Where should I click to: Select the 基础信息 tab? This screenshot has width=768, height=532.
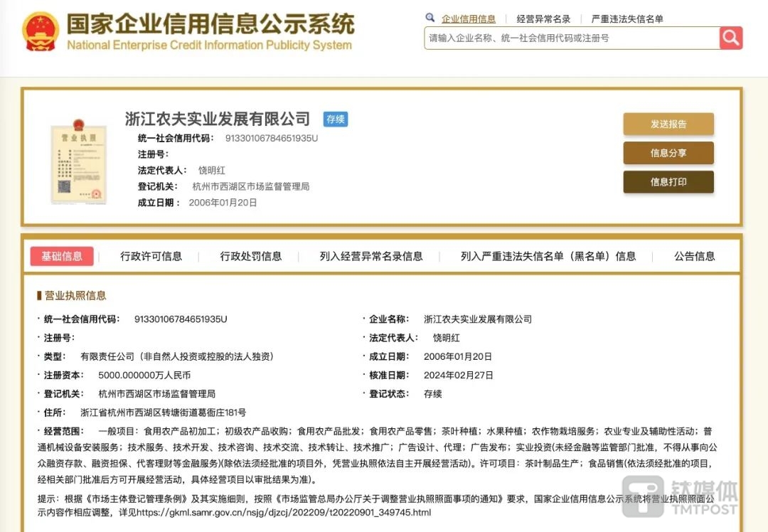[62, 257]
